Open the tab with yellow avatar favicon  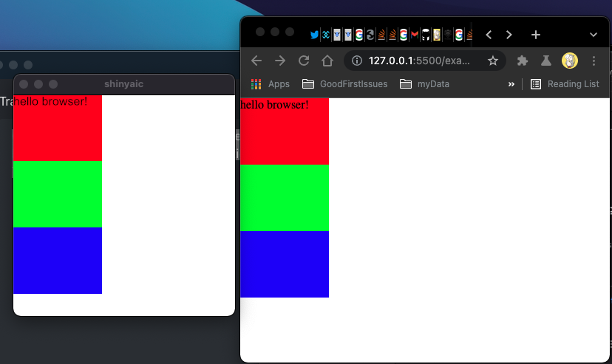tap(437, 35)
